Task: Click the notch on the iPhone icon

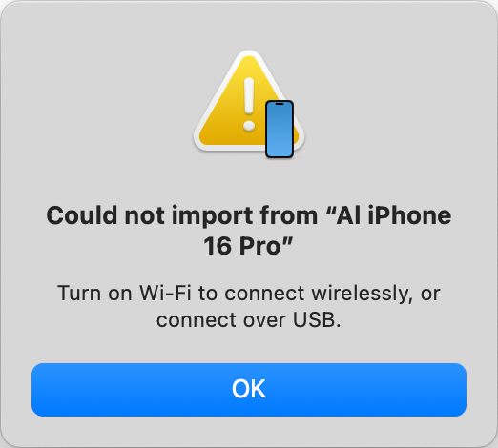Action: tap(280, 104)
